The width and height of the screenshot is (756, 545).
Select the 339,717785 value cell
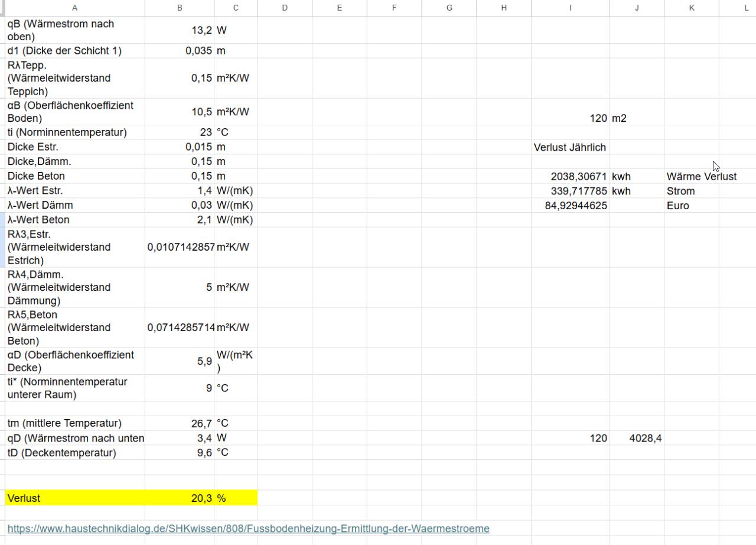click(570, 191)
